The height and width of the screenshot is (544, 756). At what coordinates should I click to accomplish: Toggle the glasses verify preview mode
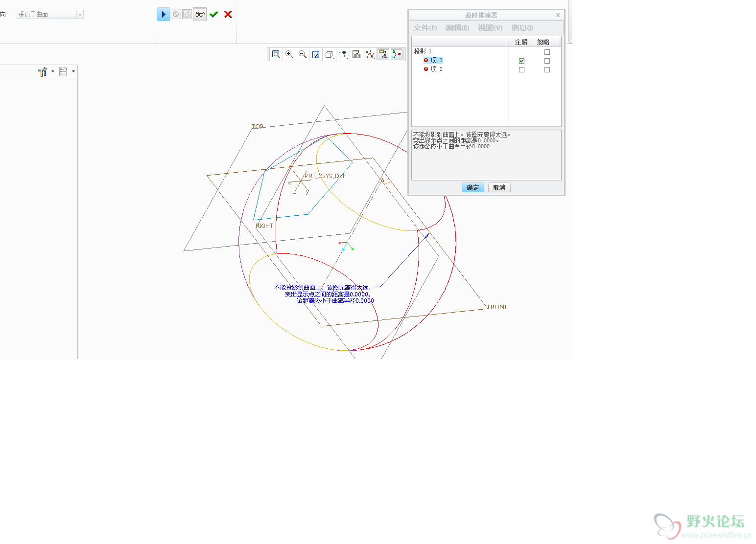coord(200,14)
